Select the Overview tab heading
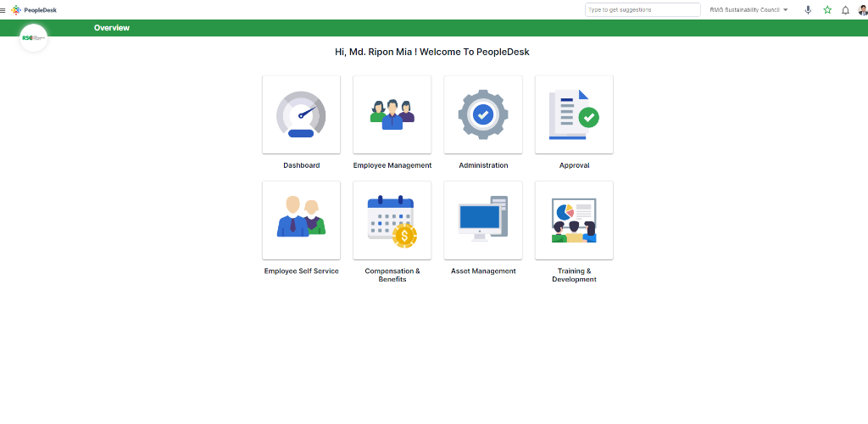Image resolution: width=868 pixels, height=424 pixels. coord(112,28)
